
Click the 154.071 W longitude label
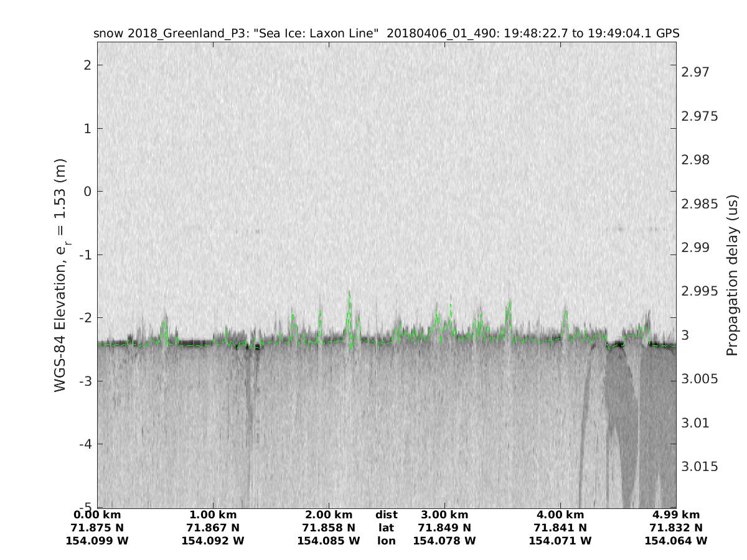(560, 541)
